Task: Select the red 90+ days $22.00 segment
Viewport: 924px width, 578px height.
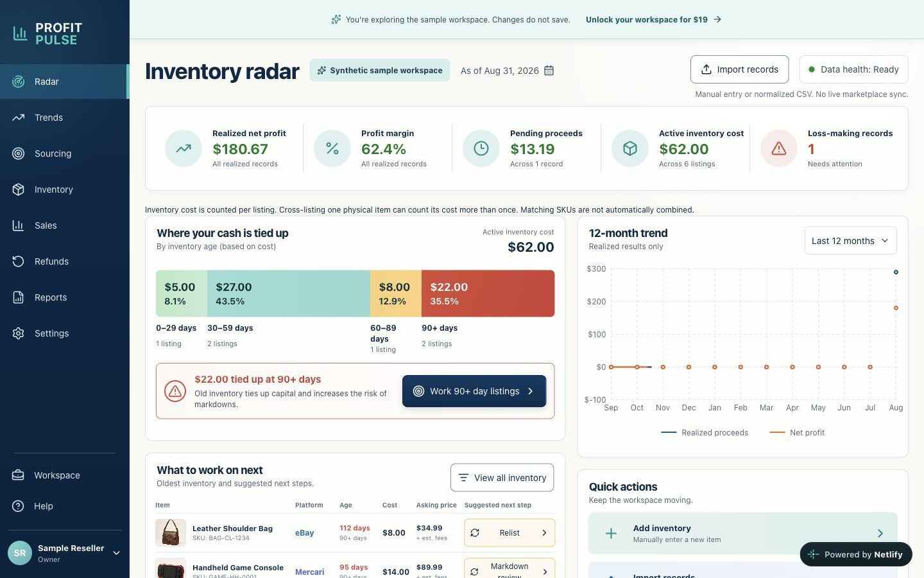Action: (488, 293)
